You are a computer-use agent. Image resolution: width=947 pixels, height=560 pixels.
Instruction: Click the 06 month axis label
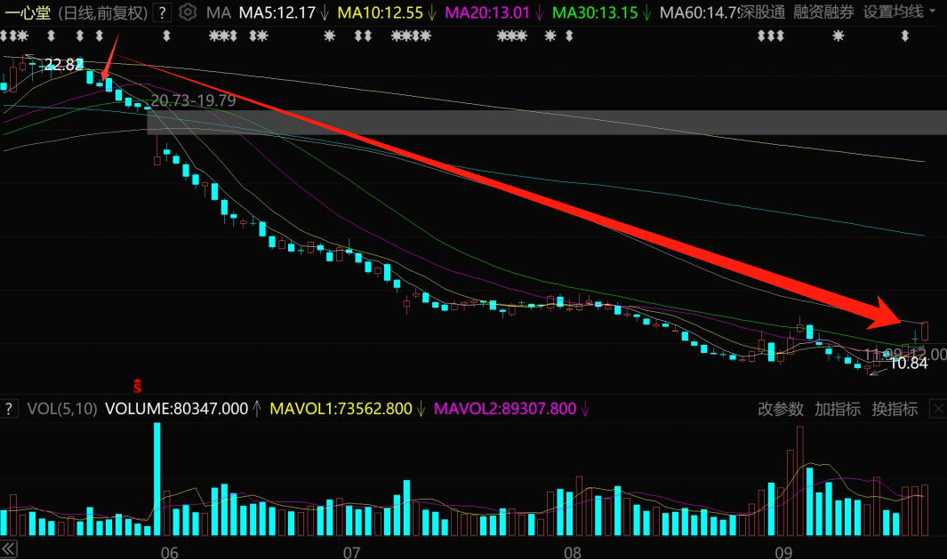pyautogui.click(x=170, y=551)
